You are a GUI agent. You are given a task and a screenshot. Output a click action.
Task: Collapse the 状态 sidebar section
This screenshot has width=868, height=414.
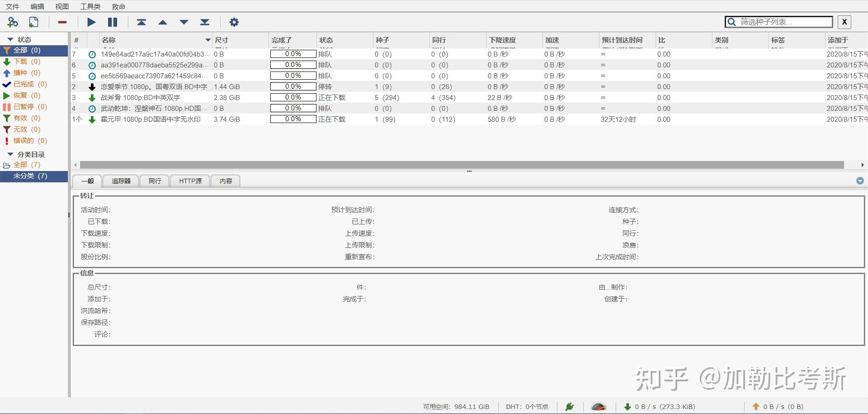pyautogui.click(x=10, y=39)
